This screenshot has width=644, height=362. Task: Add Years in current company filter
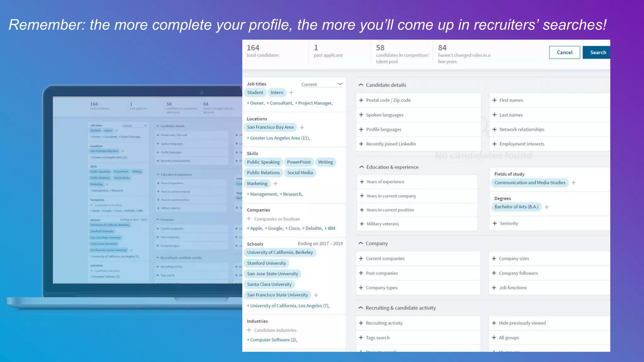point(417,196)
